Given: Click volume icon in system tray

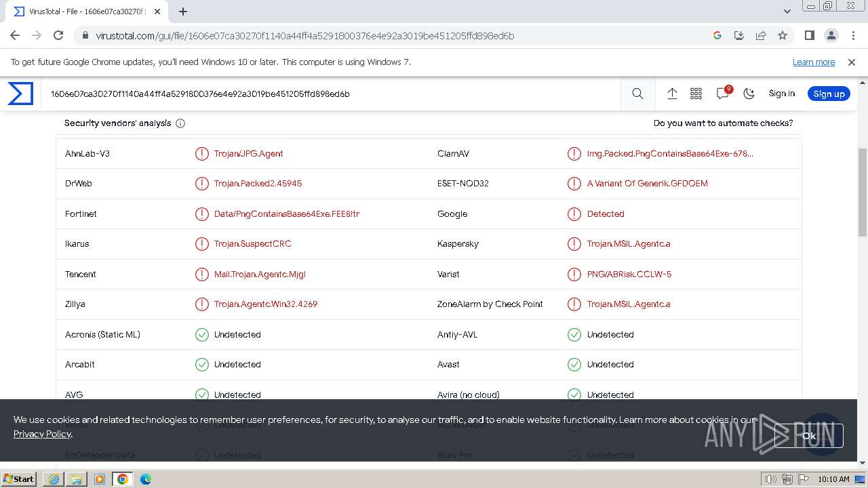Looking at the screenshot, I should tap(771, 479).
